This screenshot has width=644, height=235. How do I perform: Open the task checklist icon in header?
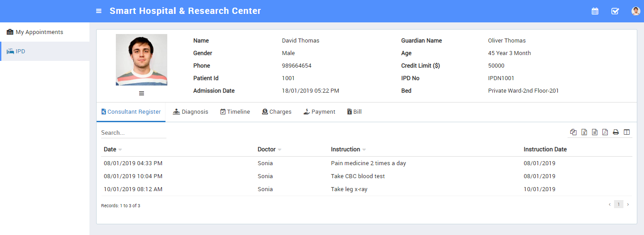(615, 11)
